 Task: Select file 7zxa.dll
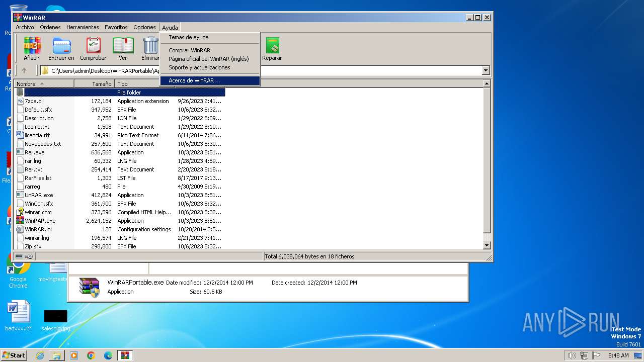34,101
